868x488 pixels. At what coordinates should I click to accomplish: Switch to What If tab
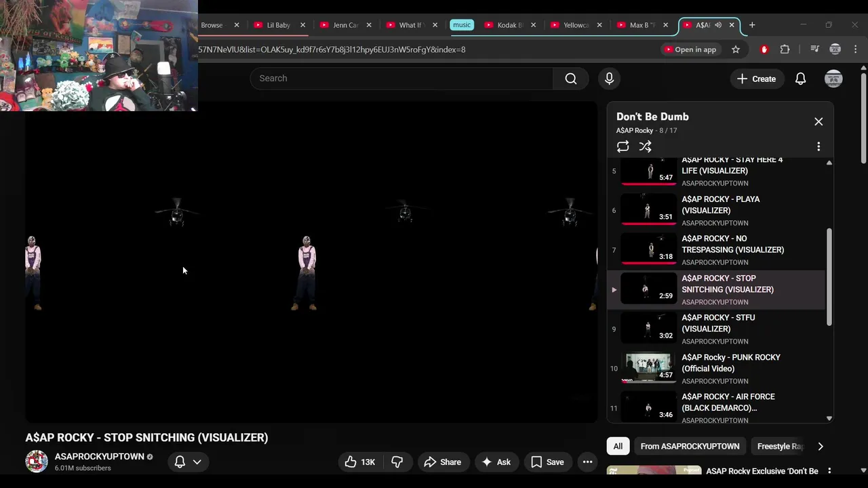pyautogui.click(x=411, y=25)
